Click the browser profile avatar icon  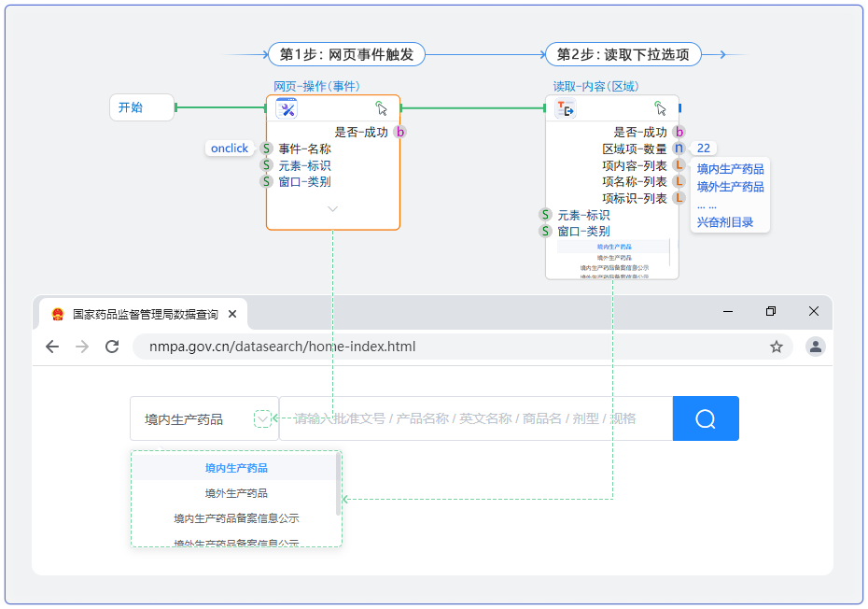(x=813, y=347)
